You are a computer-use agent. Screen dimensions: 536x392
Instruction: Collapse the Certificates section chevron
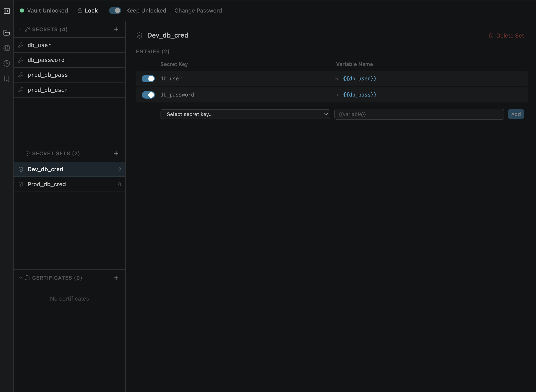(x=21, y=278)
